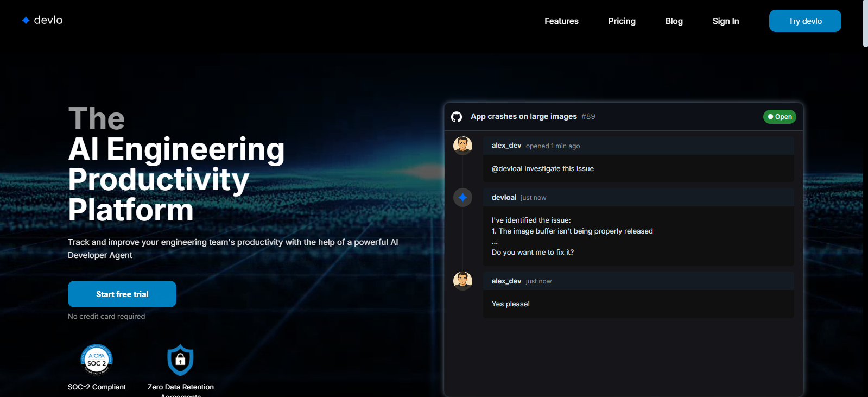Click the devloai username

[504, 197]
